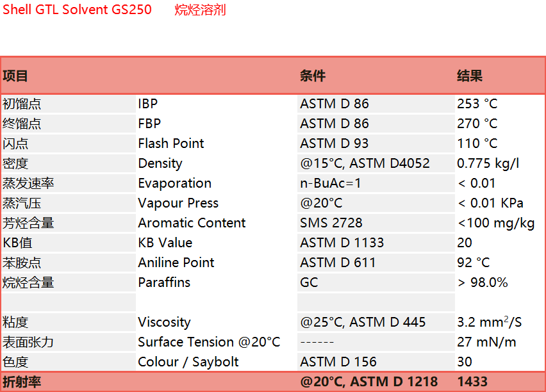Click the result '27 mN/m'

486,342
